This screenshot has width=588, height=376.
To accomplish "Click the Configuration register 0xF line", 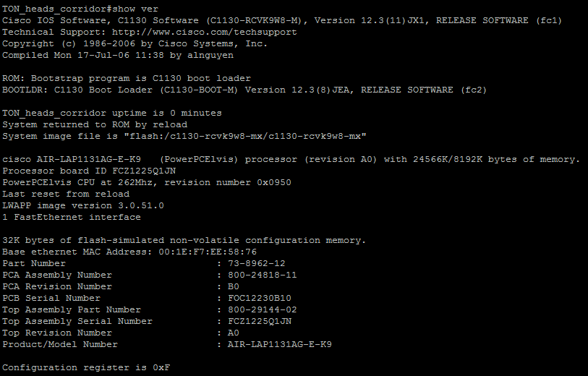I will click(x=86, y=368).
